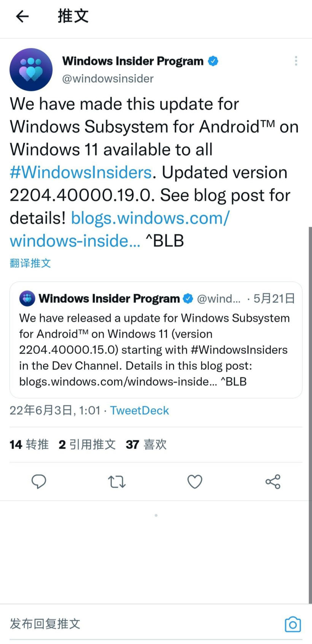Tap 翻译推文 to translate tweet
The height and width of the screenshot is (644, 312).
pos(30,263)
